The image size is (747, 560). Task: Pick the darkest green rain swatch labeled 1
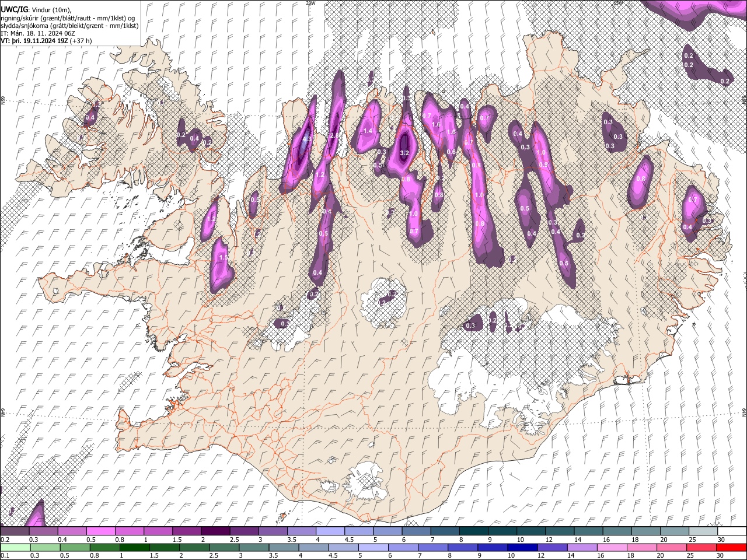click(134, 547)
